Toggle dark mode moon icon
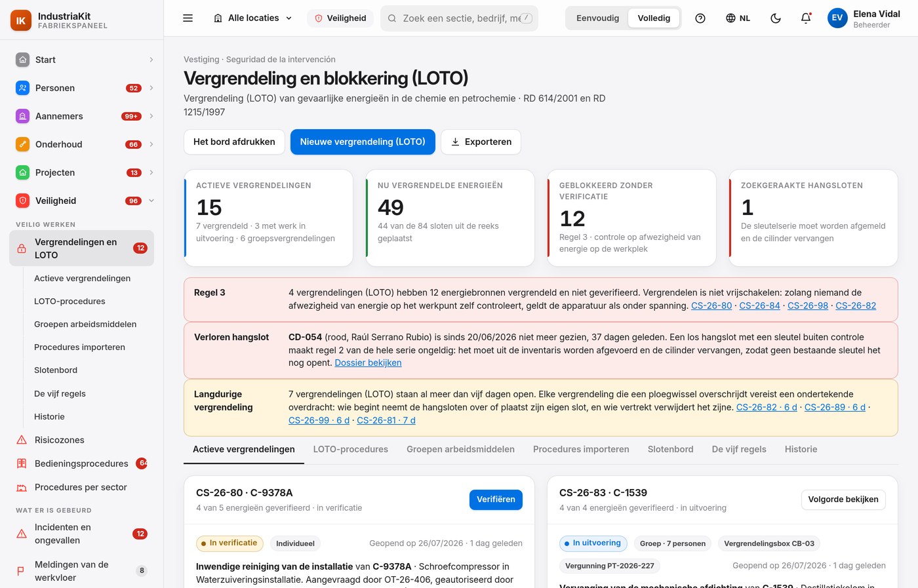This screenshot has height=588, width=918. coord(776,18)
